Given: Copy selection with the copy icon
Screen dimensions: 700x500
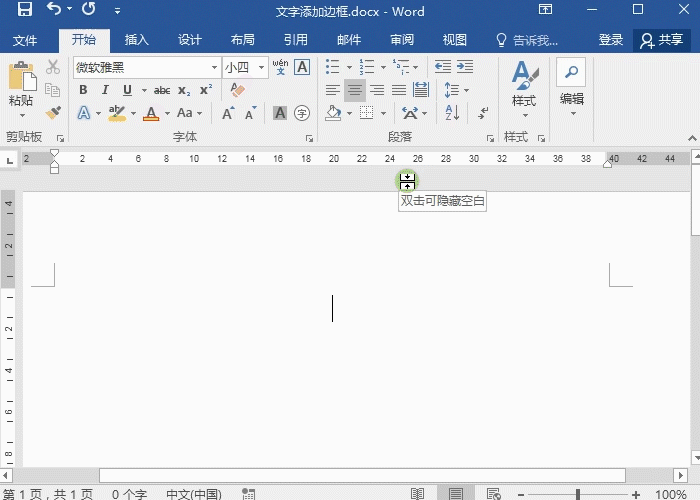Looking at the screenshot, I should point(53,90).
